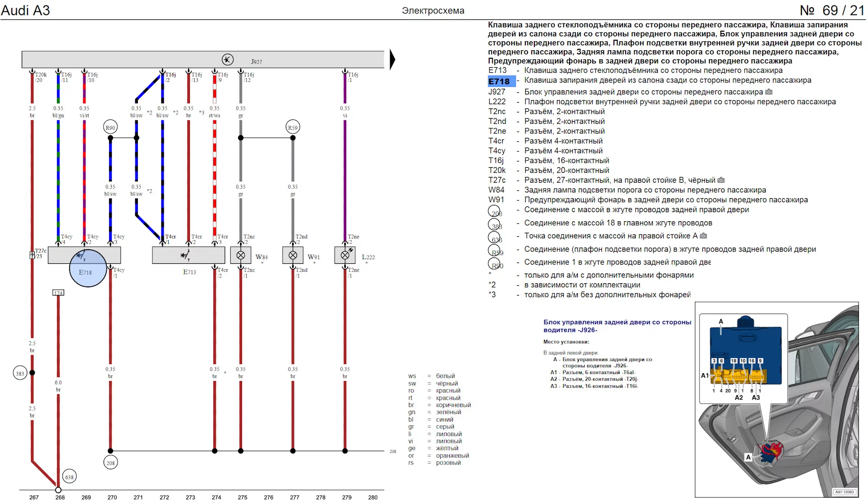
Task: Click the R59 junction circle in diagram
Action: pos(293,128)
